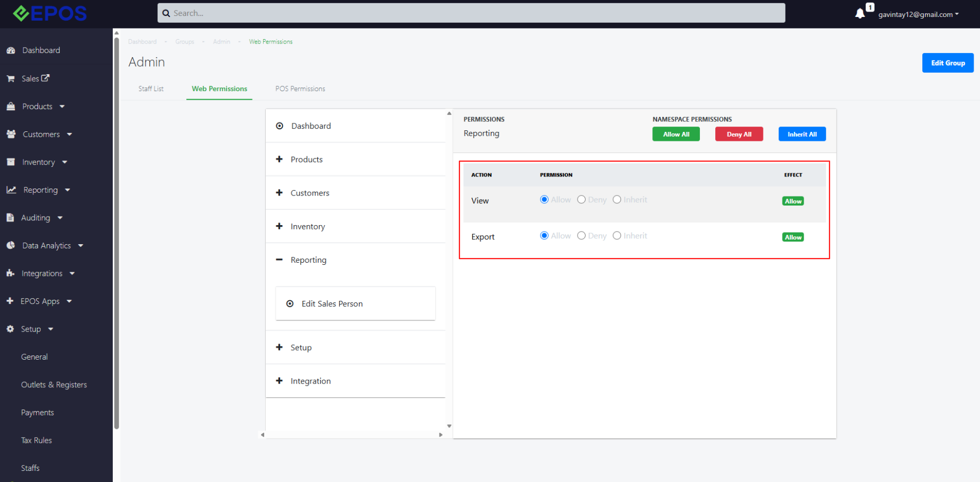Click the Setup gear icon in sidebar
Image resolution: width=980 pixels, height=482 pixels.
[10, 329]
